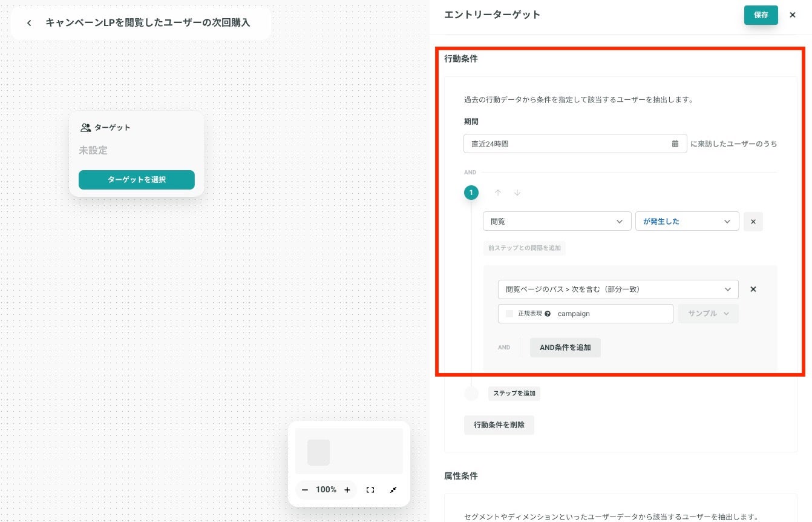Move step 1 up with arrow
812x522 pixels.
(x=498, y=193)
